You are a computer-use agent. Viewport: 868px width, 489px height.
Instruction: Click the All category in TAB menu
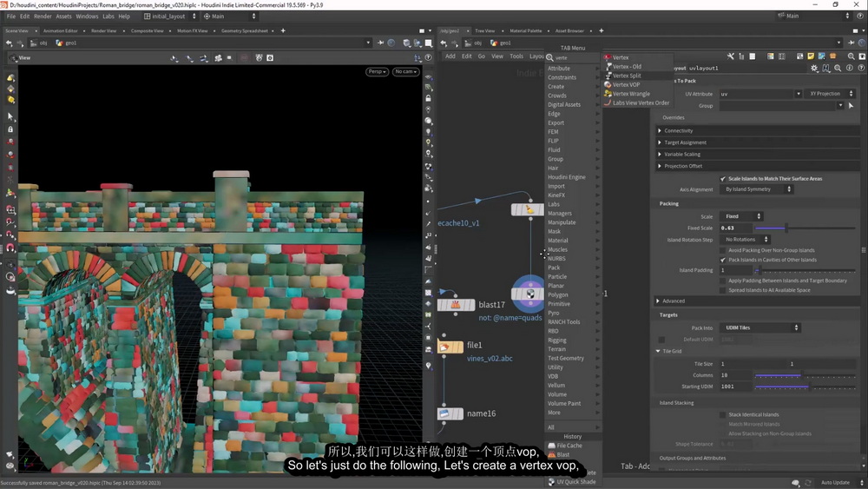click(x=572, y=427)
